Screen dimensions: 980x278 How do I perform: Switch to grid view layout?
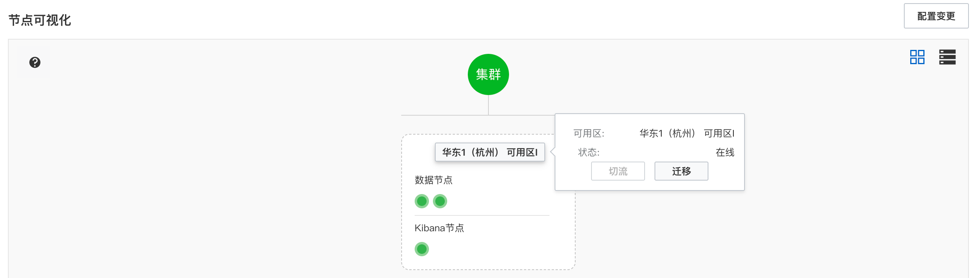pyautogui.click(x=917, y=57)
